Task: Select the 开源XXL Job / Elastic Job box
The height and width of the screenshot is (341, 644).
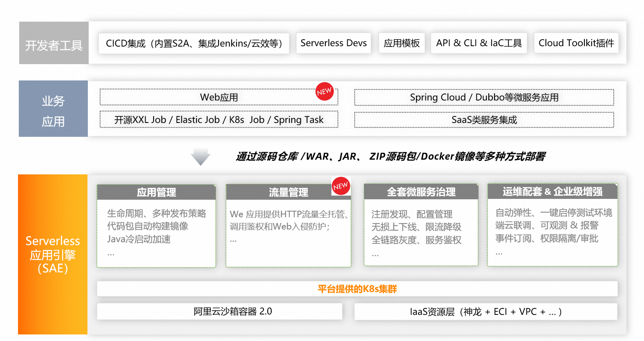Action: pos(219,120)
